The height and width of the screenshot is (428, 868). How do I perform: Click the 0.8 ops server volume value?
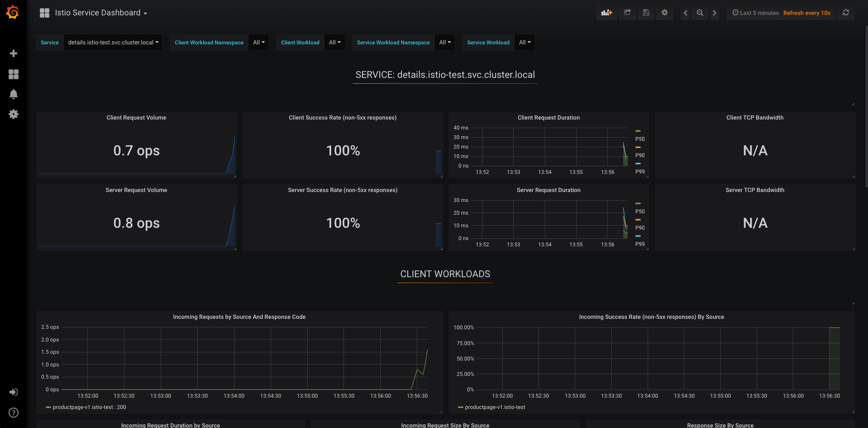point(136,223)
